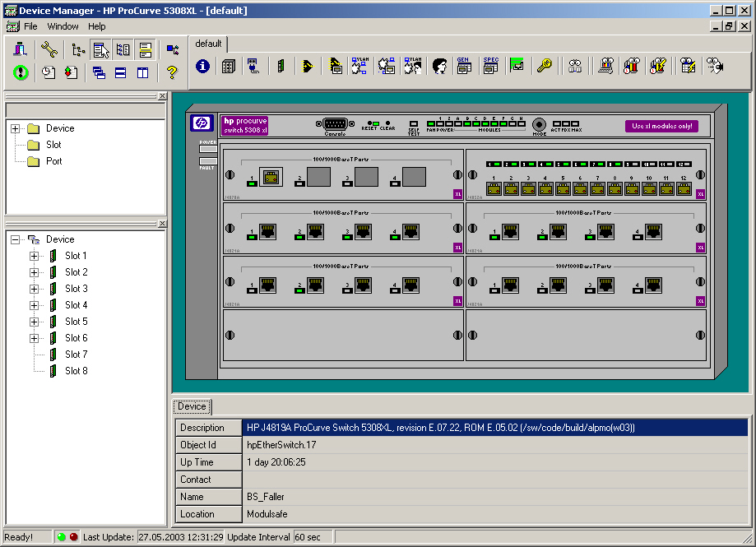Select the Slot folder in tree
This screenshot has width=756, height=547.
[x=53, y=145]
